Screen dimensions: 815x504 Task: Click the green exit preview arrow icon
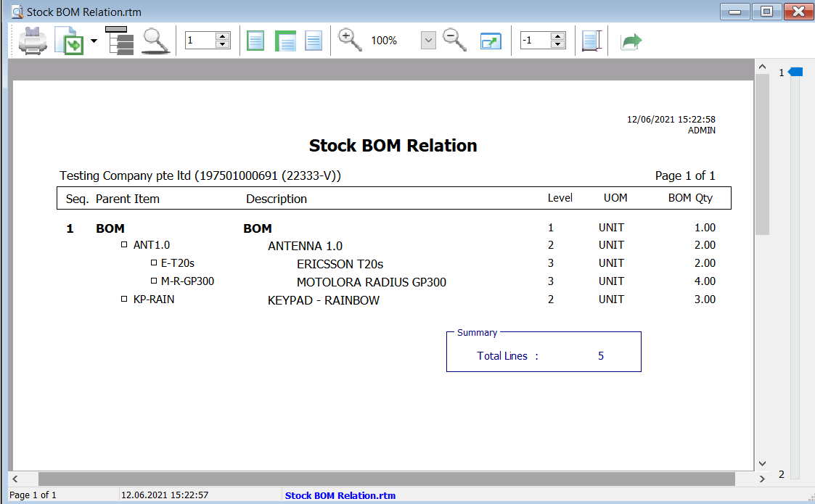click(x=630, y=40)
